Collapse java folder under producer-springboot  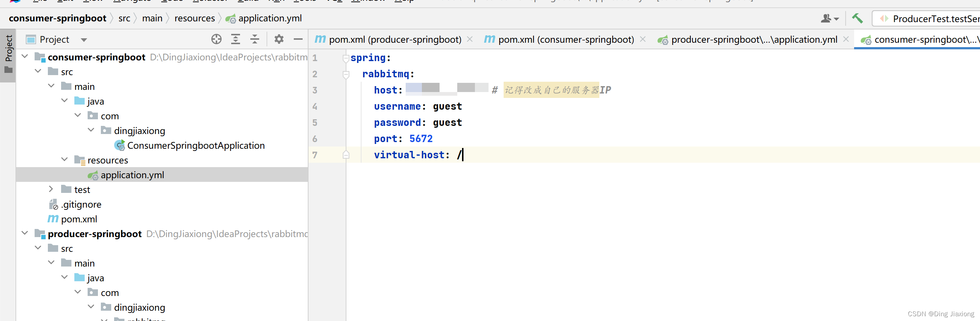pyautogui.click(x=65, y=277)
